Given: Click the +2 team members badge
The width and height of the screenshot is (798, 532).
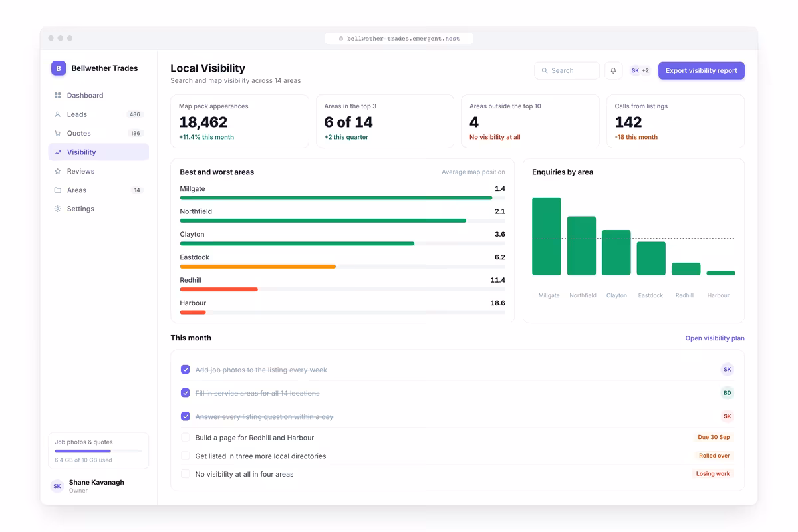Looking at the screenshot, I should 645,70.
